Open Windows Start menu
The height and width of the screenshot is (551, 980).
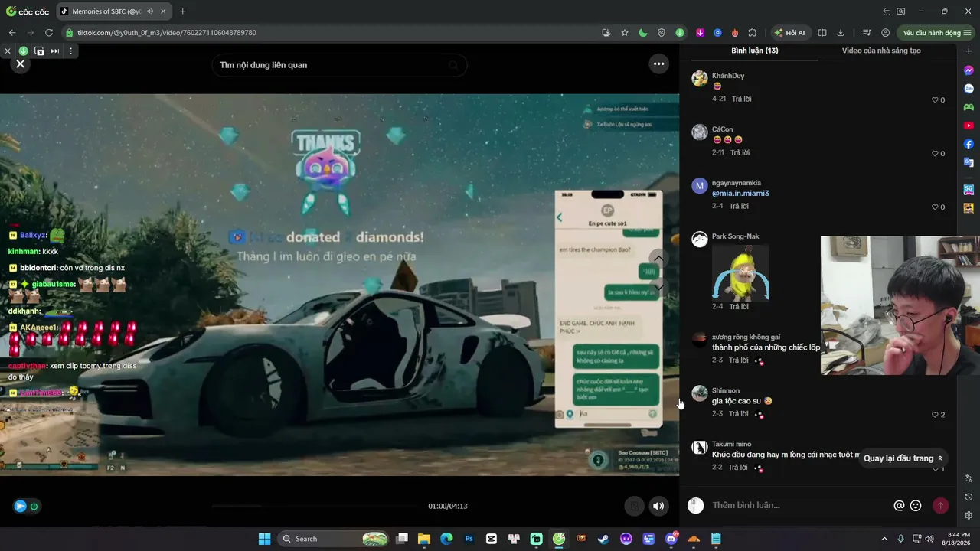pos(264,539)
